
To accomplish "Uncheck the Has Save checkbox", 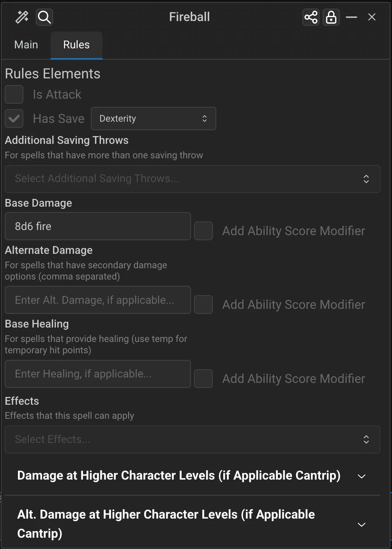I will tap(14, 119).
